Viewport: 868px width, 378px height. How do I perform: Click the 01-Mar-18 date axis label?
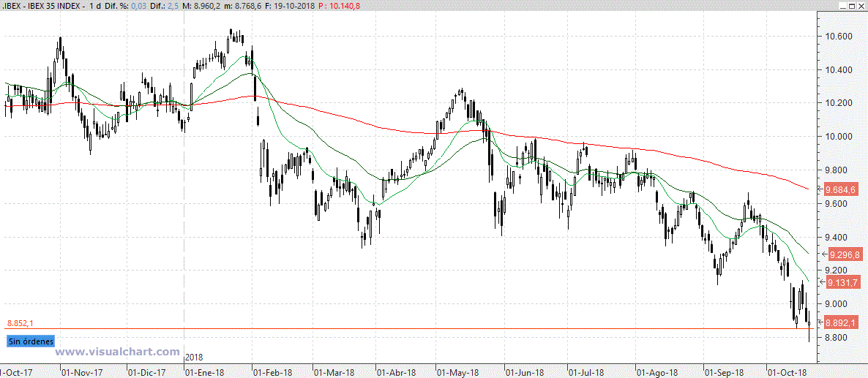click(334, 372)
